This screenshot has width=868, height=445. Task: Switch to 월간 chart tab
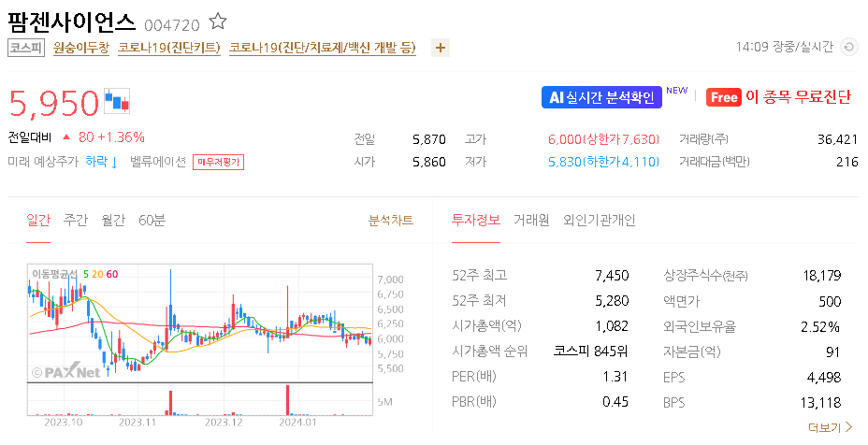(x=113, y=221)
